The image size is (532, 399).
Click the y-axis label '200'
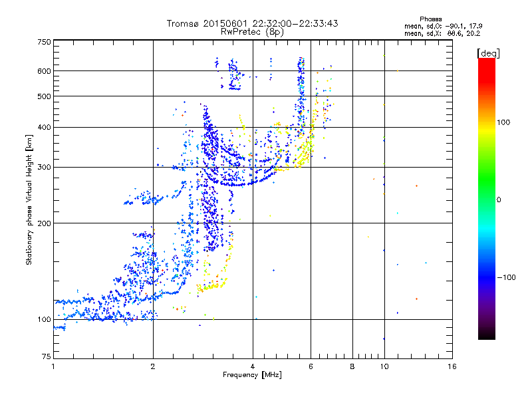[44, 223]
